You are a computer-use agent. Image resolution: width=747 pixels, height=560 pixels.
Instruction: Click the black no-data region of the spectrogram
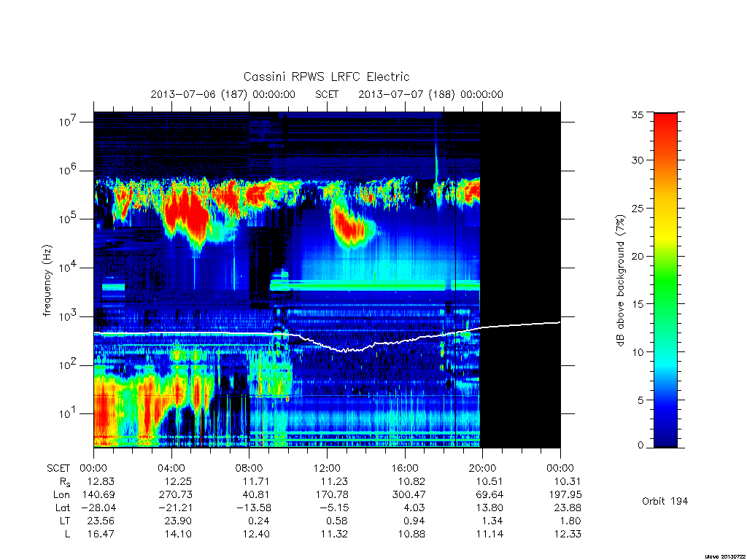click(520, 280)
